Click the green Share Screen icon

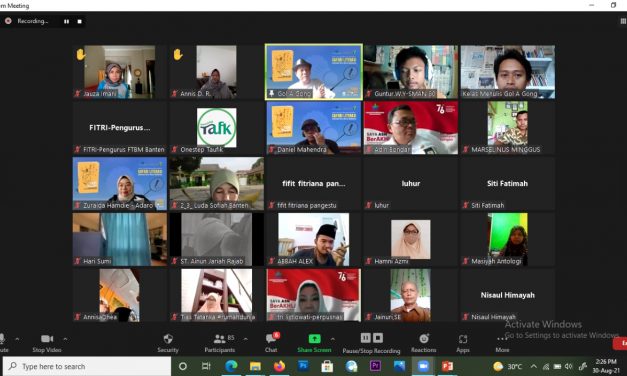[x=314, y=339]
